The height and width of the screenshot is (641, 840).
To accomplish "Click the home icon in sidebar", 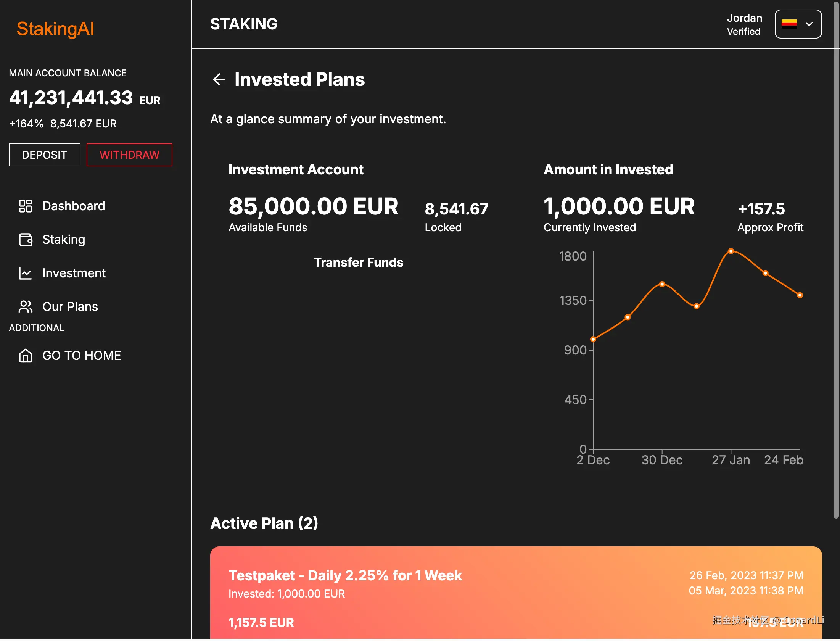I will tap(26, 356).
